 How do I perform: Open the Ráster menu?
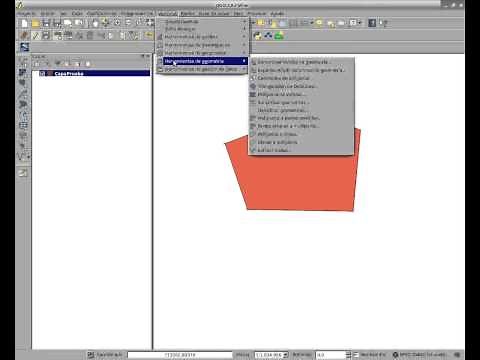(188, 14)
